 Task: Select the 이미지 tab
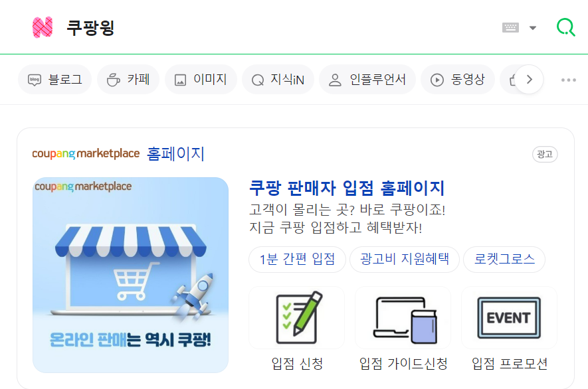pyautogui.click(x=201, y=80)
